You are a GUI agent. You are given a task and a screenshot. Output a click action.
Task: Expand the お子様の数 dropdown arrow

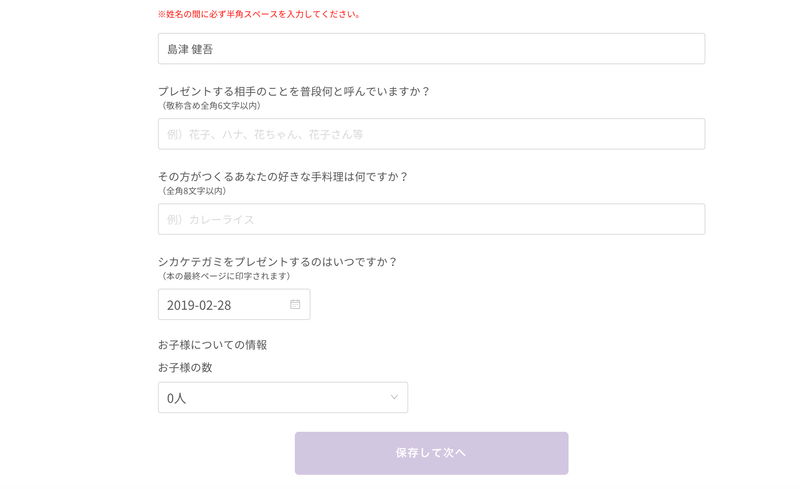(x=394, y=397)
